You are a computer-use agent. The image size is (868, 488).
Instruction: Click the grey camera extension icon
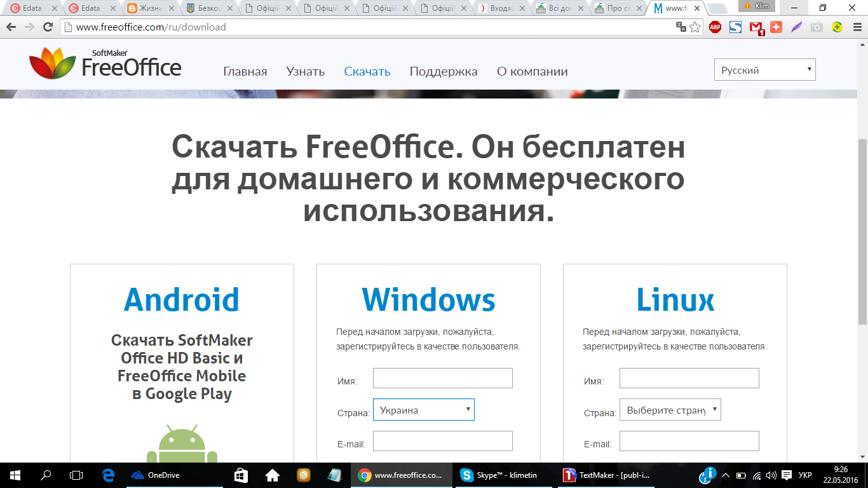click(x=817, y=27)
